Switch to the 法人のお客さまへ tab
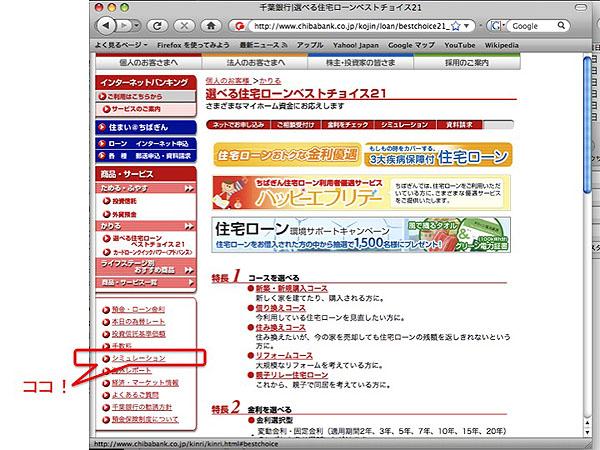The width and height of the screenshot is (600, 450). click(x=255, y=62)
